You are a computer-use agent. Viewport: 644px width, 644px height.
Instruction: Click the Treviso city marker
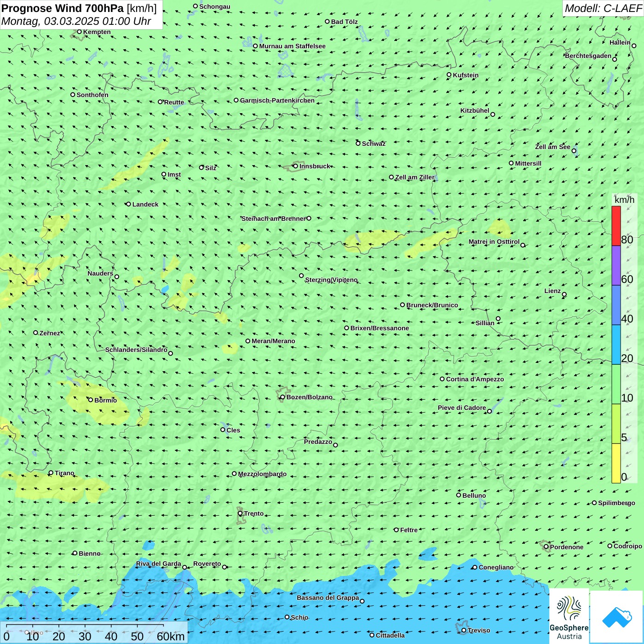(x=464, y=630)
